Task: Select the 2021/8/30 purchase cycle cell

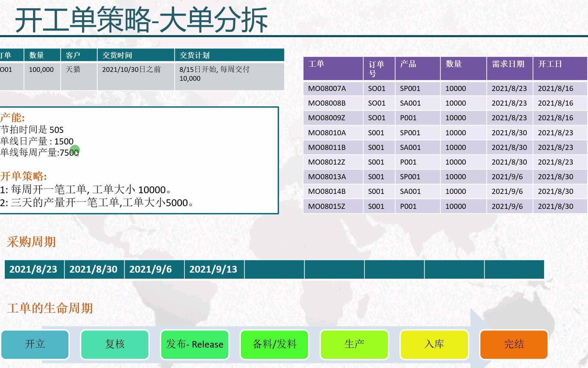Action: (94, 269)
